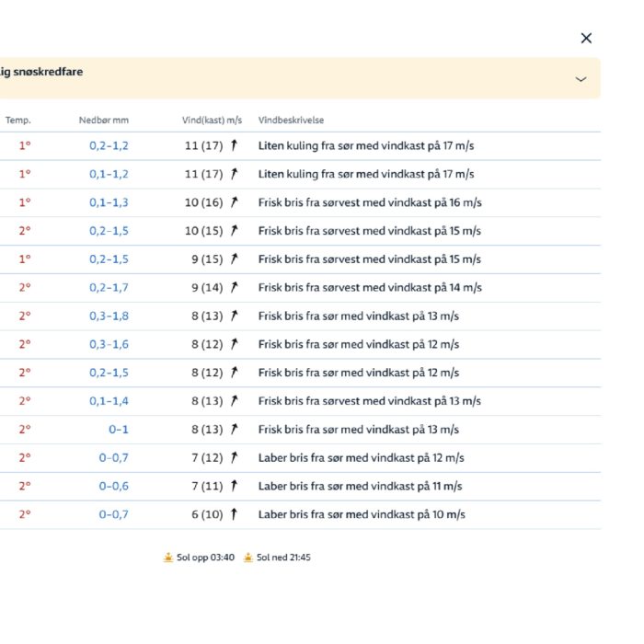Click the sunset icon beside Sol ned
Image resolution: width=644 pixels, height=644 pixels.
click(248, 558)
